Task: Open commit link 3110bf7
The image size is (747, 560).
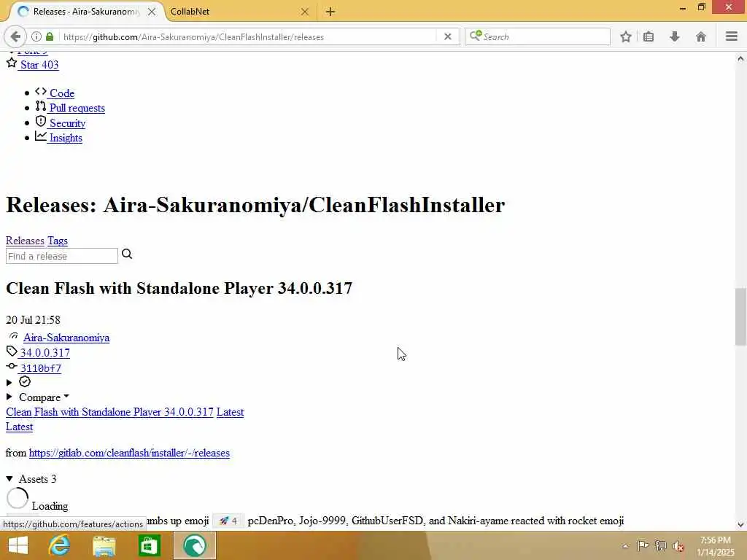Action: [x=41, y=368]
